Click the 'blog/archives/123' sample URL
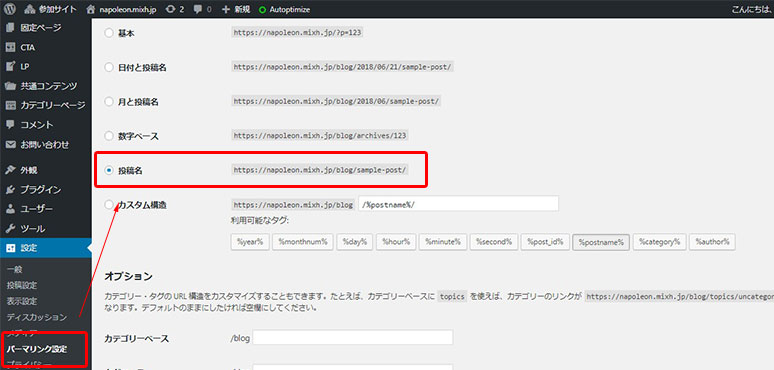This screenshot has width=774, height=370. (320, 135)
